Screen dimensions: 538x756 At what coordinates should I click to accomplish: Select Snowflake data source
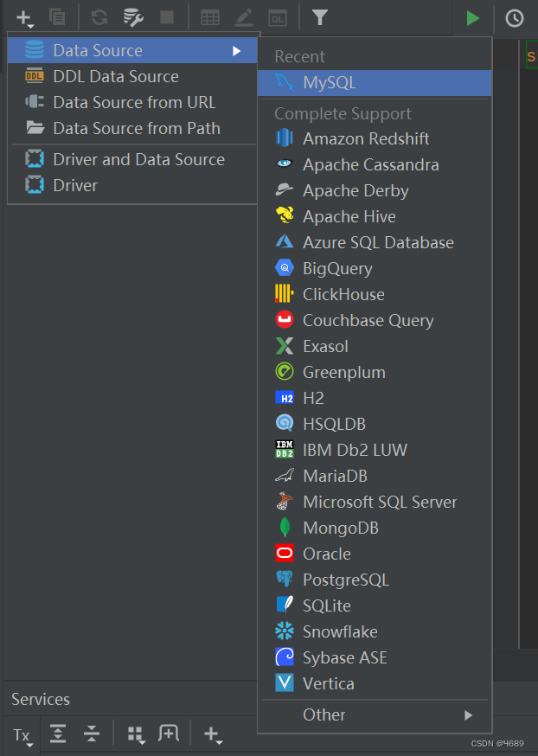tap(375, 631)
